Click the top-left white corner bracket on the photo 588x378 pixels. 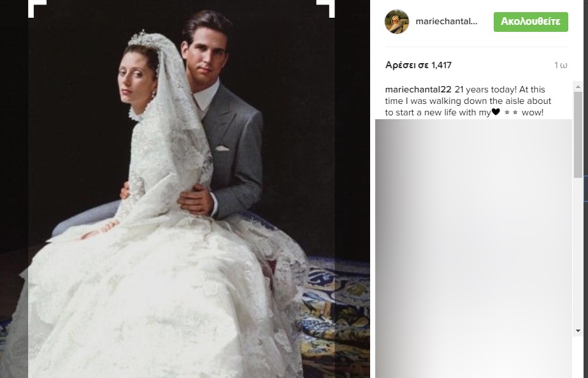pos(37,8)
